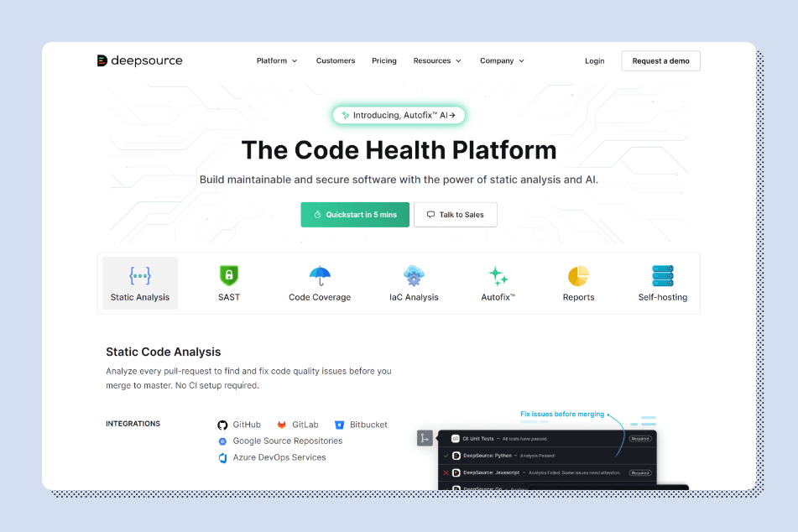The image size is (798, 532).
Task: Click the Required badge on DeepSource: Javascript
Action: 640,473
